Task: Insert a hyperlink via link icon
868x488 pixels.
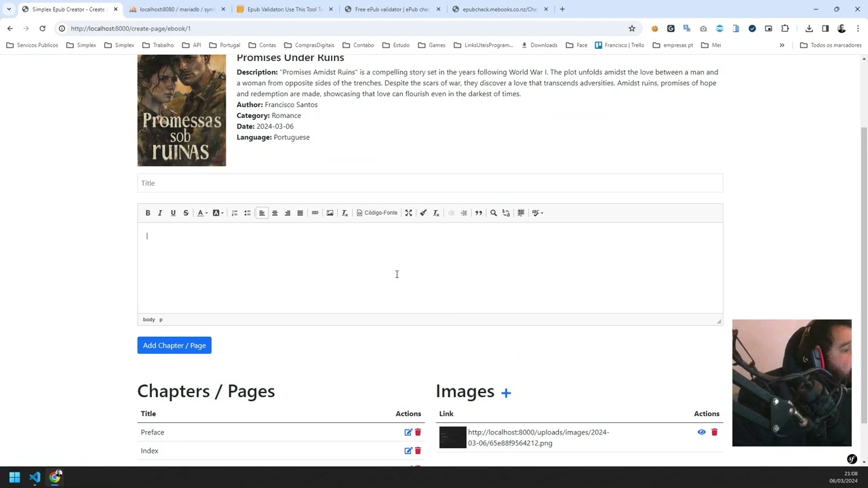Action: click(315, 213)
